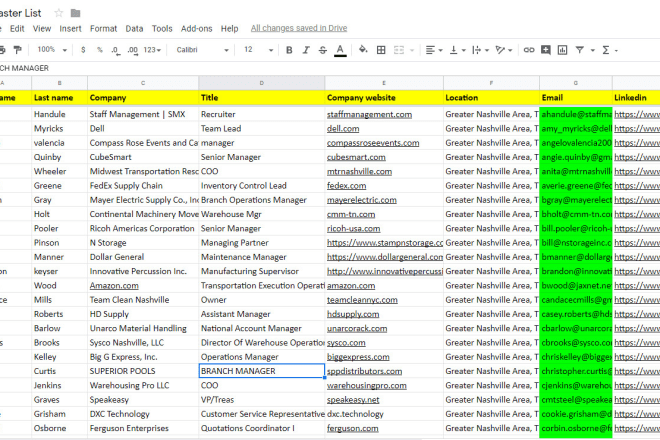Select the 'Dollar General' company cell

point(143,257)
